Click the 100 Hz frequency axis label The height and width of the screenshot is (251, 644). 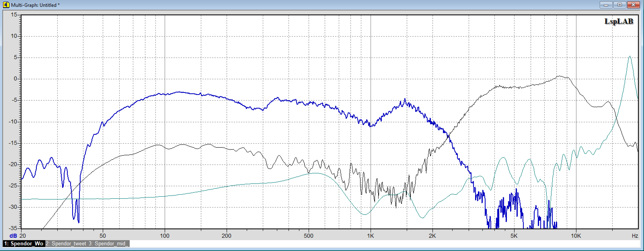click(164, 236)
